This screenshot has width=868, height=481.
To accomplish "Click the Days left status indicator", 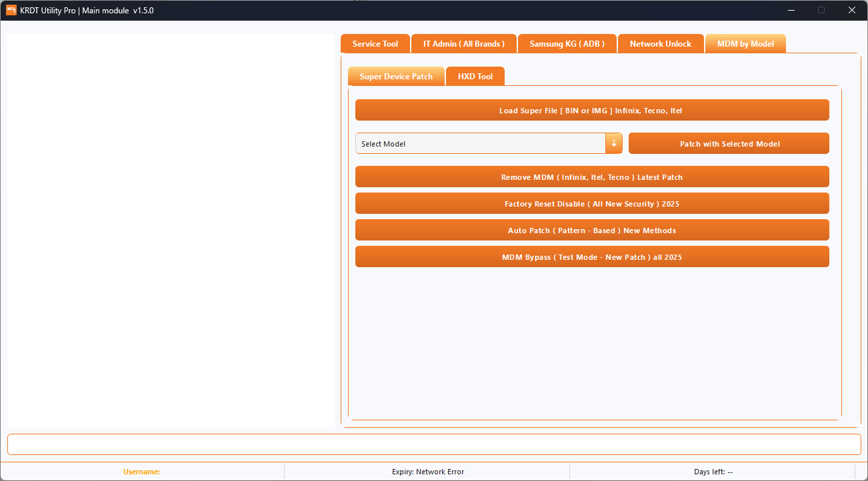I will 713,472.
